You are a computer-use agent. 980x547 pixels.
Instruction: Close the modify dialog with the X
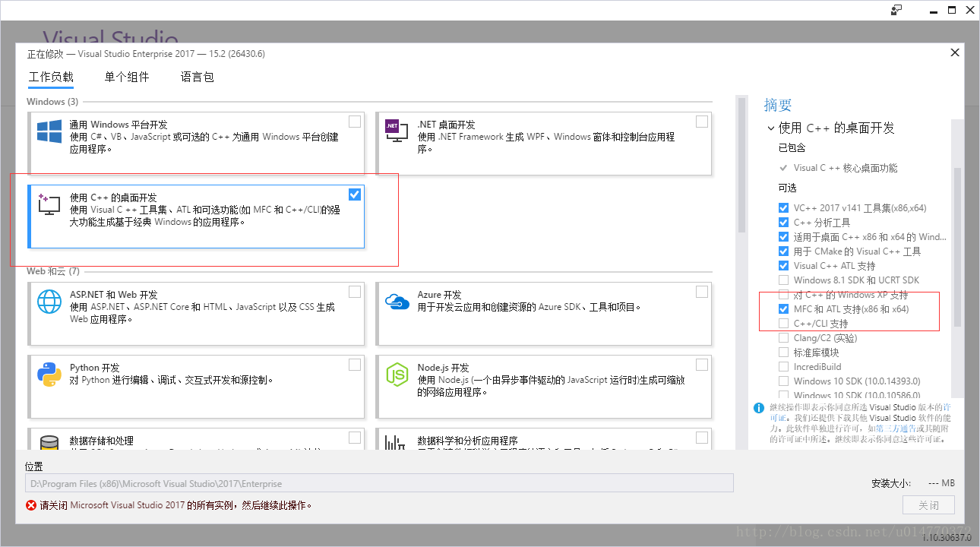pyautogui.click(x=955, y=52)
